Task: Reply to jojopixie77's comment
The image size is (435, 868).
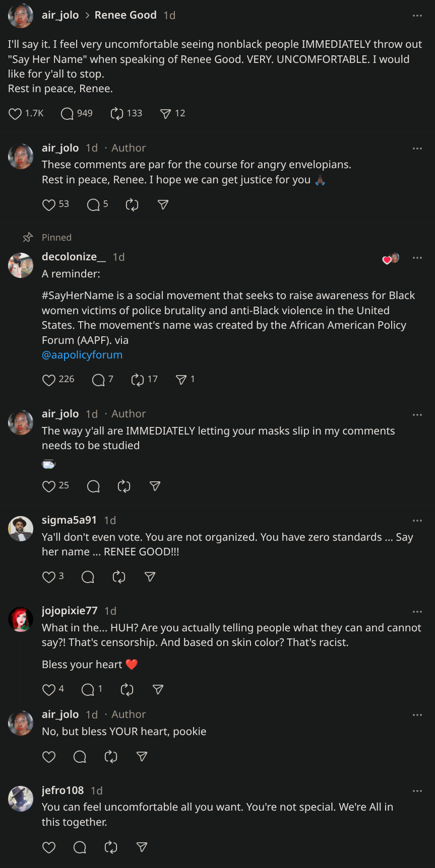Action: click(x=88, y=690)
